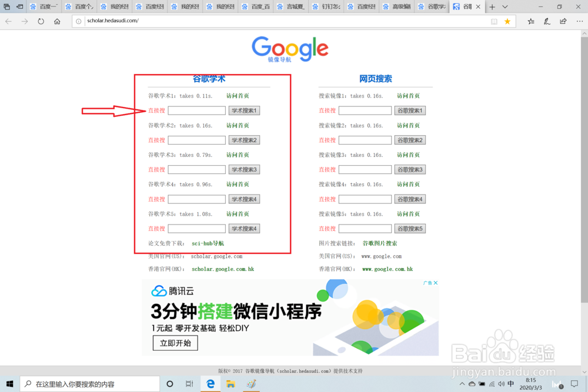Open Task View on the taskbar
This screenshot has width=588, height=392.
click(189, 384)
